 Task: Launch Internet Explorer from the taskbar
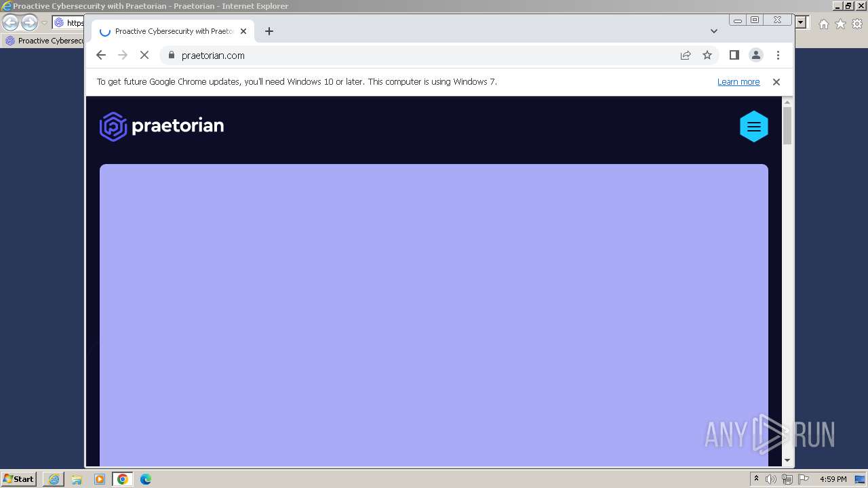coord(54,479)
